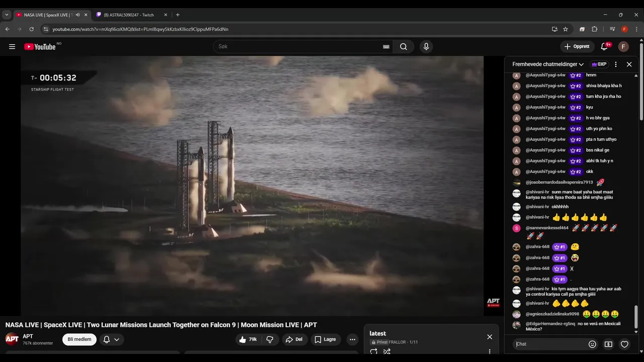Open the account avatar F menu
This screenshot has width=644, height=362.
click(623, 47)
